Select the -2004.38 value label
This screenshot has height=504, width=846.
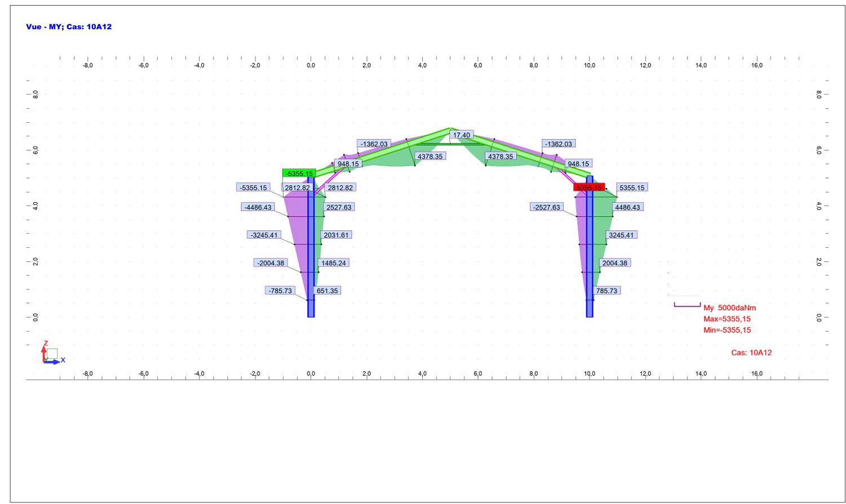271,263
